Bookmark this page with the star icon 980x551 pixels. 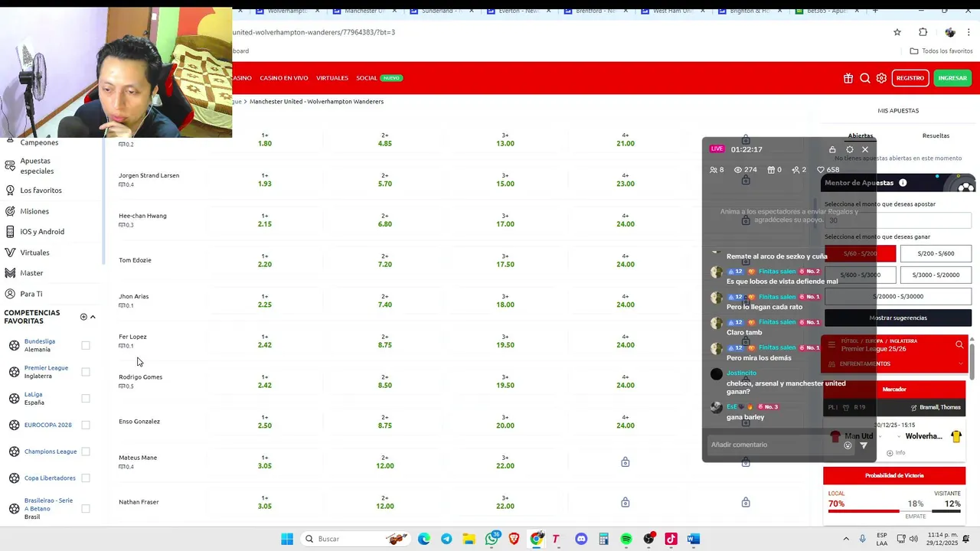tap(897, 32)
